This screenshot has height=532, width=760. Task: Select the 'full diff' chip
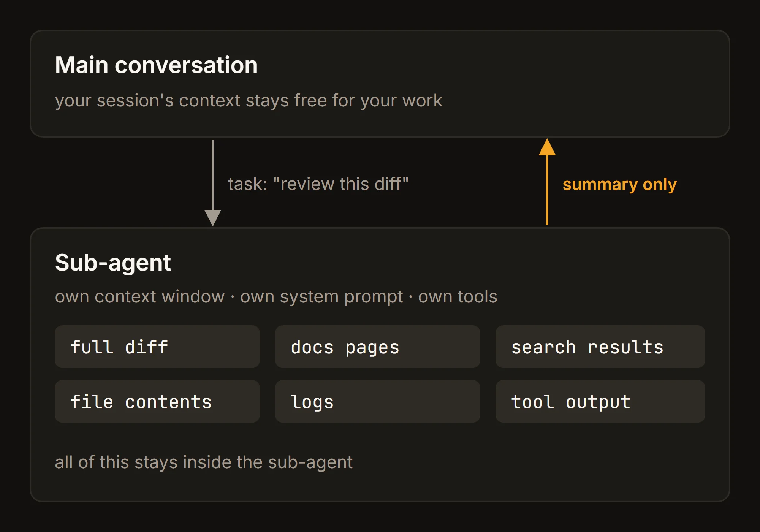157,347
